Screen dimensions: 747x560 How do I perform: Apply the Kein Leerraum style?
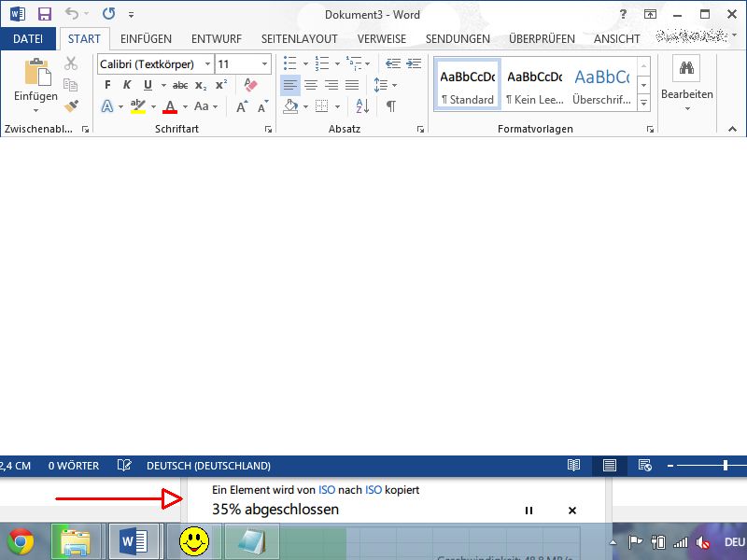click(534, 85)
